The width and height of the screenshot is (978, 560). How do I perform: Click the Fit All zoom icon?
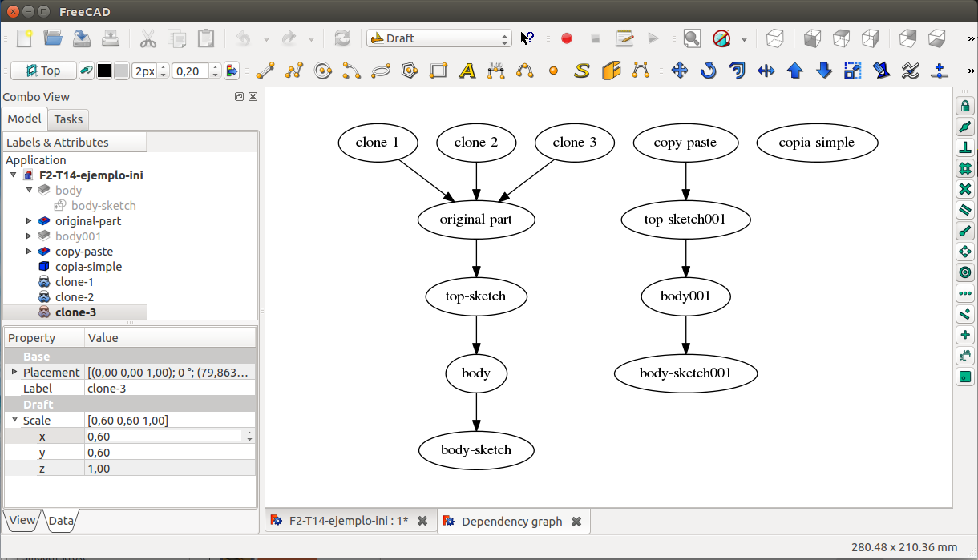coord(692,38)
